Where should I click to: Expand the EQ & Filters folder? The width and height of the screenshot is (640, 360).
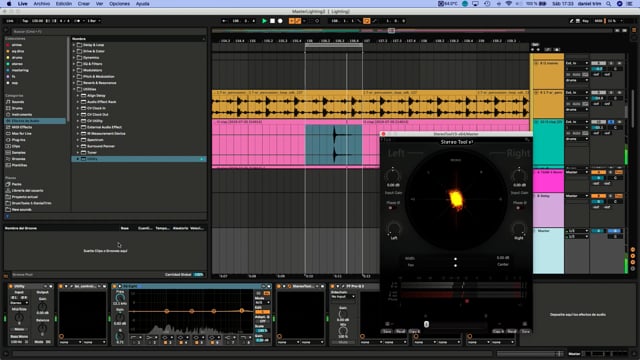click(x=74, y=64)
